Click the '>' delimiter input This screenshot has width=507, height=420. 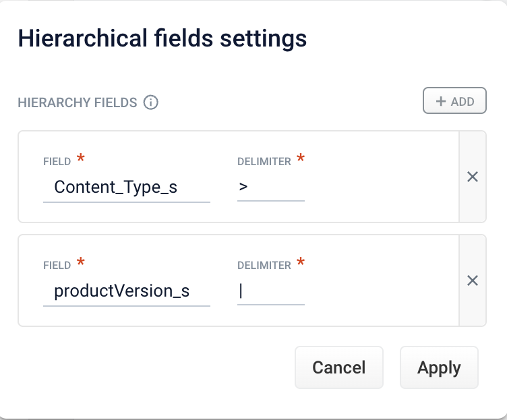click(270, 187)
